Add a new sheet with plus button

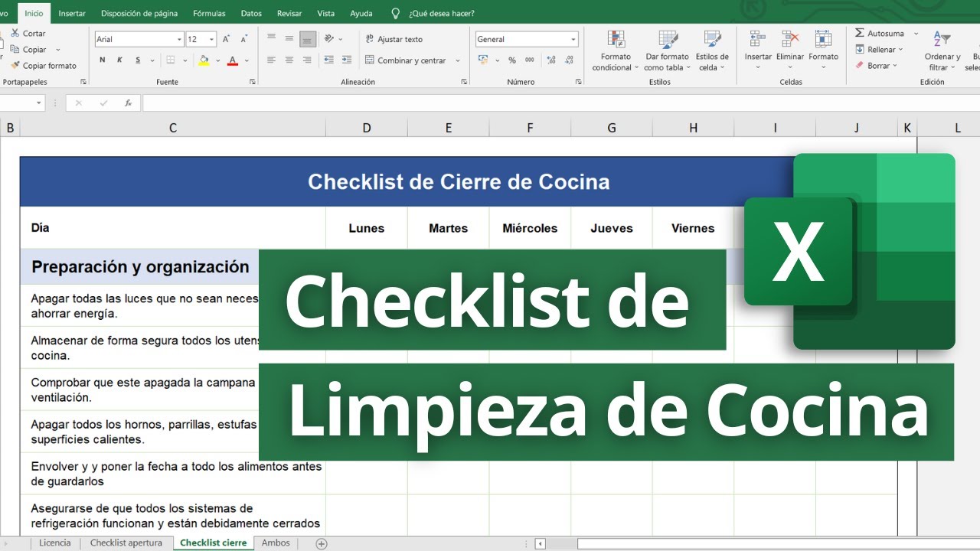pos(322,543)
